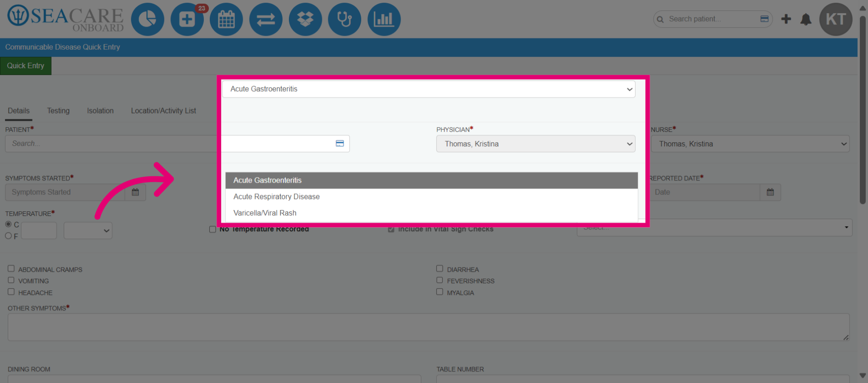Check Vomiting symptom
Screen dimensions: 868x383
point(11,280)
